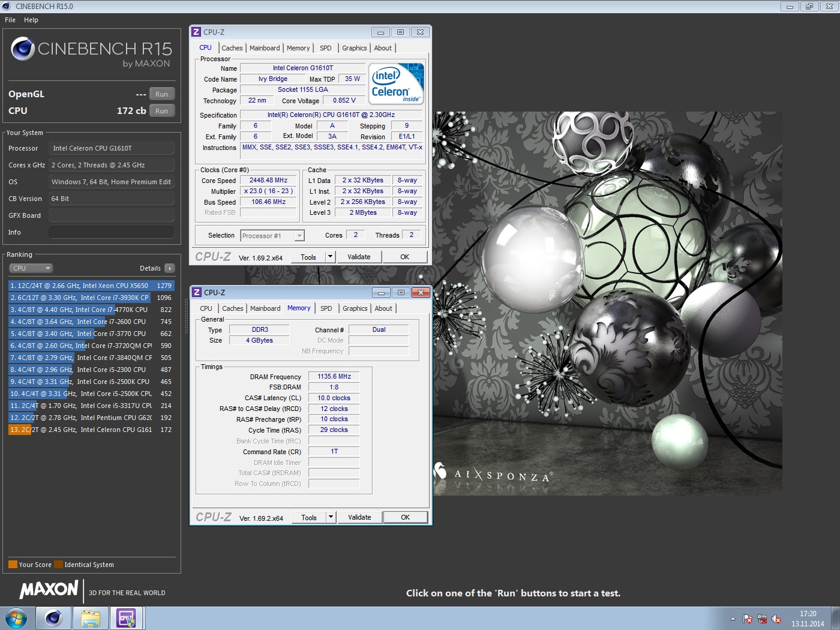Click the GFX Board field
Image resolution: width=840 pixels, height=630 pixels.
tap(112, 215)
